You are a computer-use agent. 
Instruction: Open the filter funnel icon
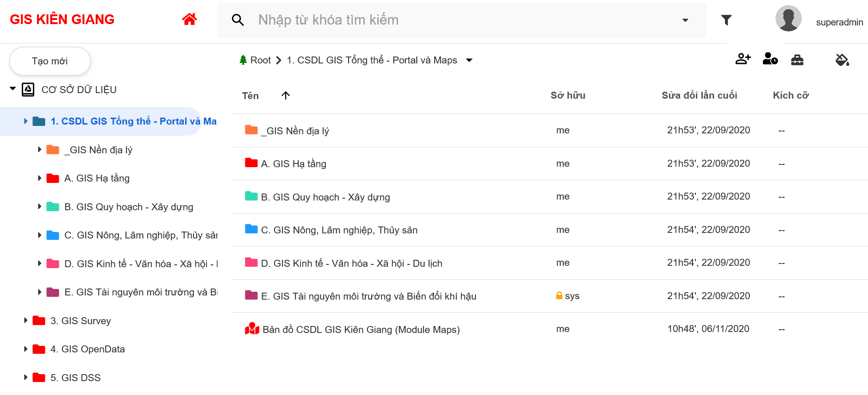point(726,20)
